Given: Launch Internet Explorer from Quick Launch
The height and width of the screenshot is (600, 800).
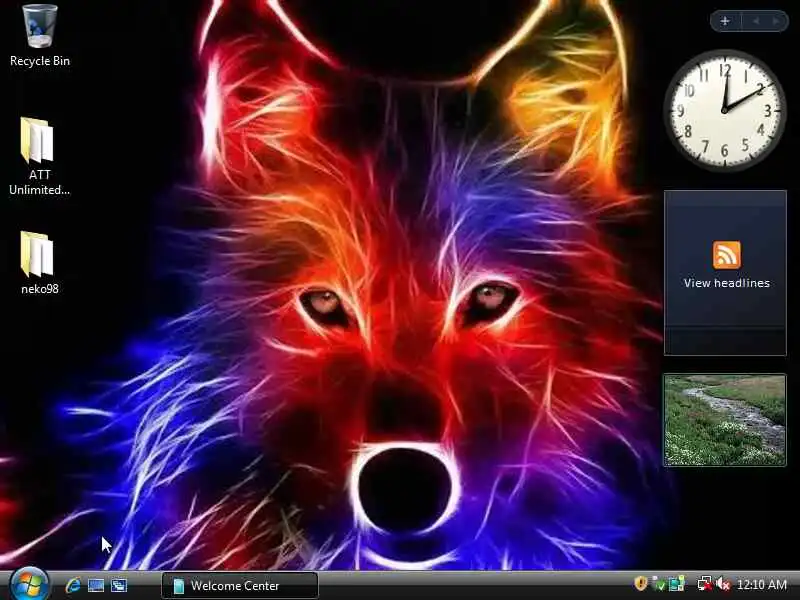Looking at the screenshot, I should click(73, 585).
